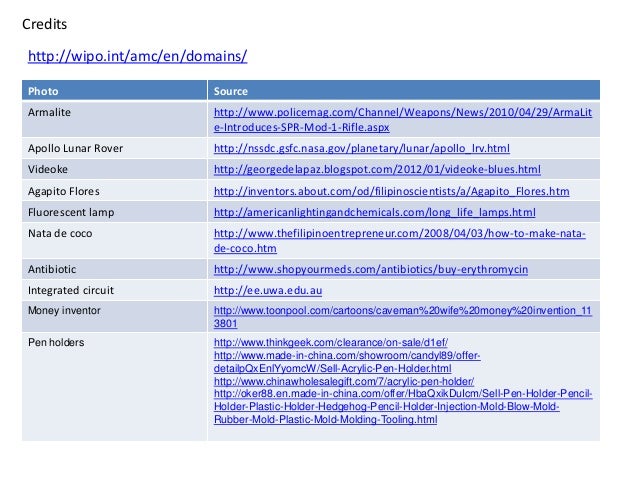
Task: Click the 'Credits' slide title
Action: 44,24
